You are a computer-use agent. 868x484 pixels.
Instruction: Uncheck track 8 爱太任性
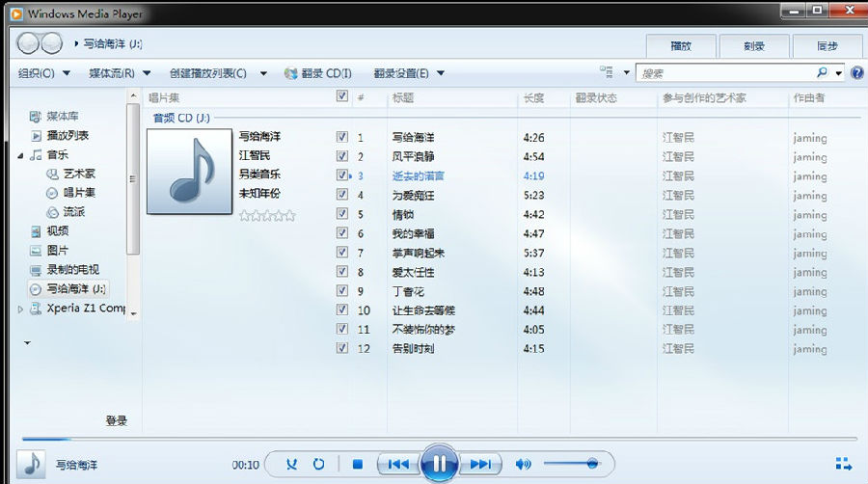pos(342,271)
